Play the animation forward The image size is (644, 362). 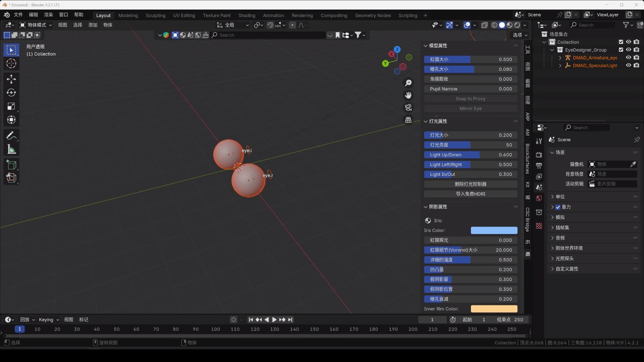[x=274, y=320]
